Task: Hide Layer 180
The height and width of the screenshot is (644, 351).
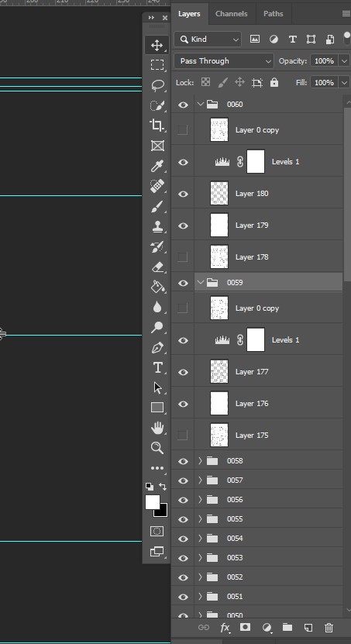Action: click(x=183, y=194)
